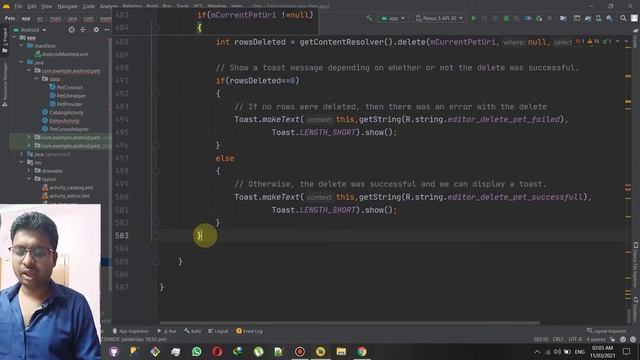640x360 pixels.
Task: Select EditorActivity in project tree
Action: (x=61, y=121)
